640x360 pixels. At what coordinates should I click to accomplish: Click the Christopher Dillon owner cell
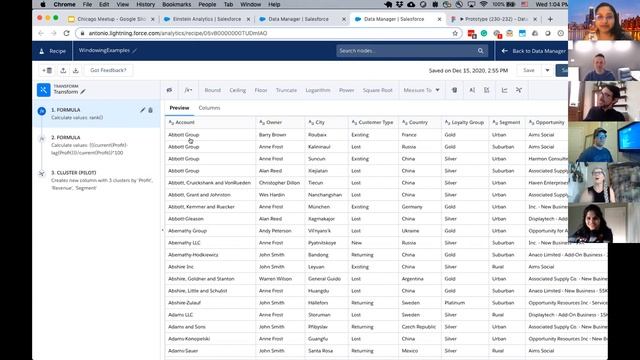280,183
